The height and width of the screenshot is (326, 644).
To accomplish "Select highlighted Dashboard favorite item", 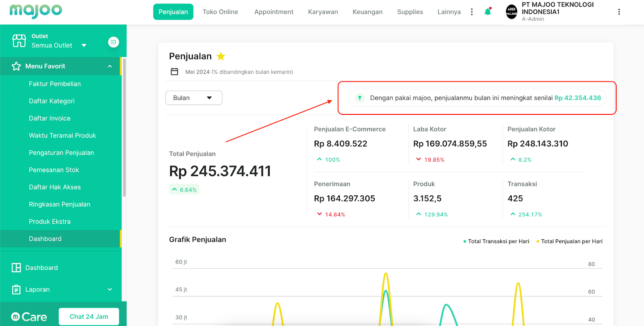I will coord(60,239).
